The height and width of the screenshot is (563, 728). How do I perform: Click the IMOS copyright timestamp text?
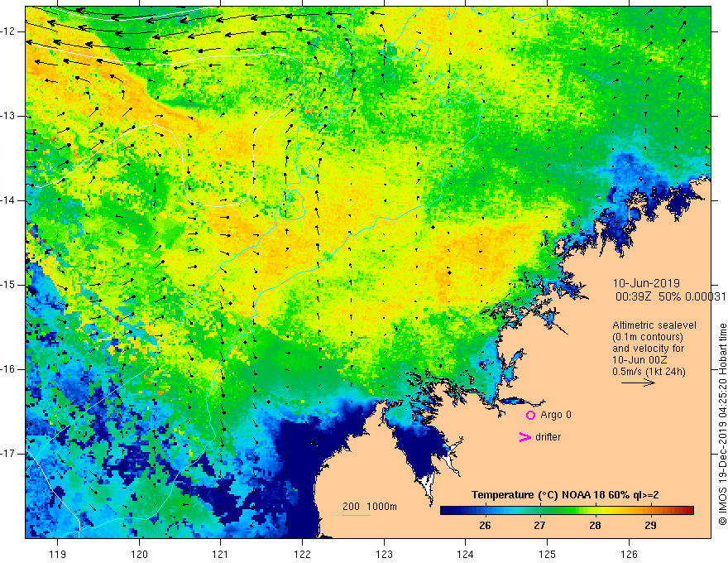point(722,424)
